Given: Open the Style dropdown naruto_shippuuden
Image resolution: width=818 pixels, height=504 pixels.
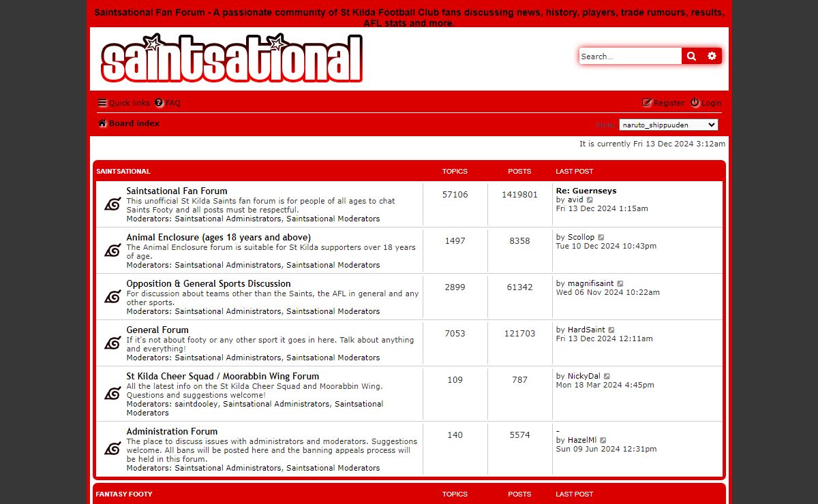Looking at the screenshot, I should click(x=668, y=125).
